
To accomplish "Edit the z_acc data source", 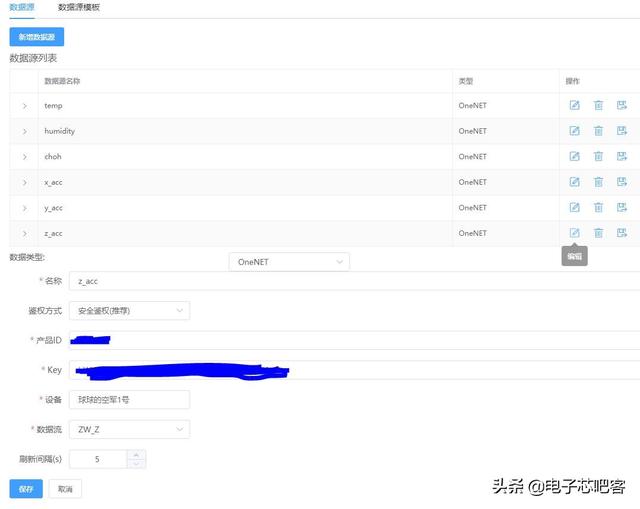I will pos(574,233).
